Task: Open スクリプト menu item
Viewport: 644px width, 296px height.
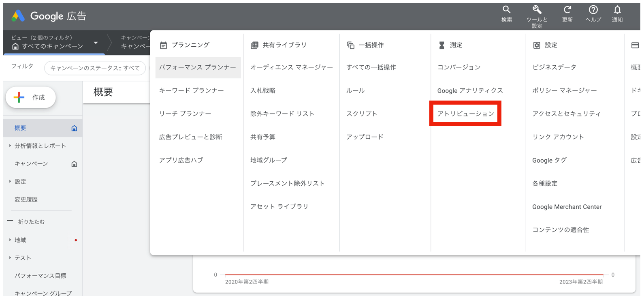Action: point(362,114)
